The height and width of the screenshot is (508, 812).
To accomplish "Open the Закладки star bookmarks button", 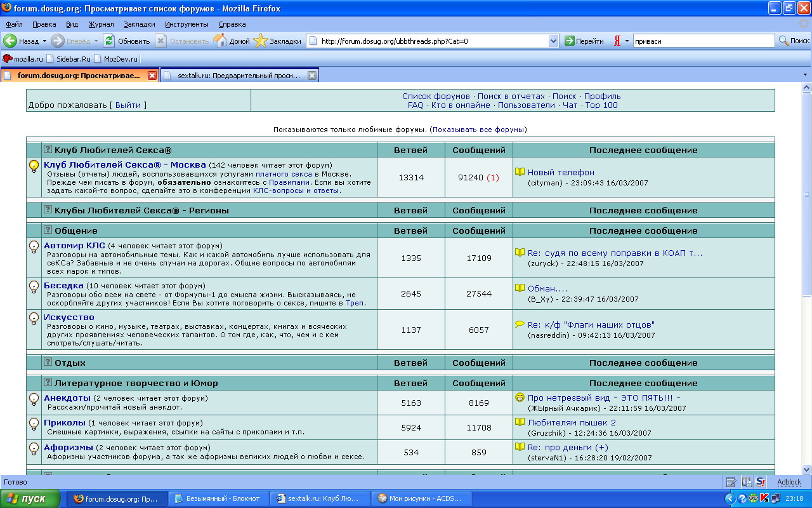I will [x=261, y=41].
